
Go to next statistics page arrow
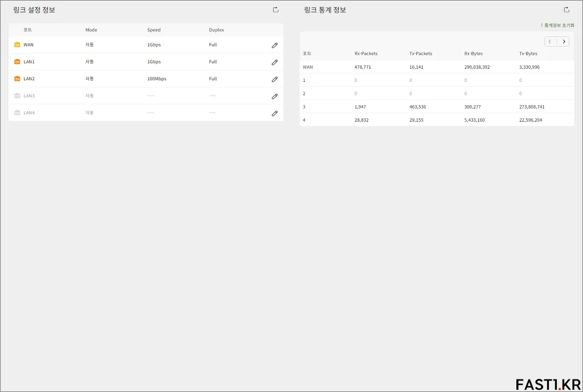pos(564,42)
